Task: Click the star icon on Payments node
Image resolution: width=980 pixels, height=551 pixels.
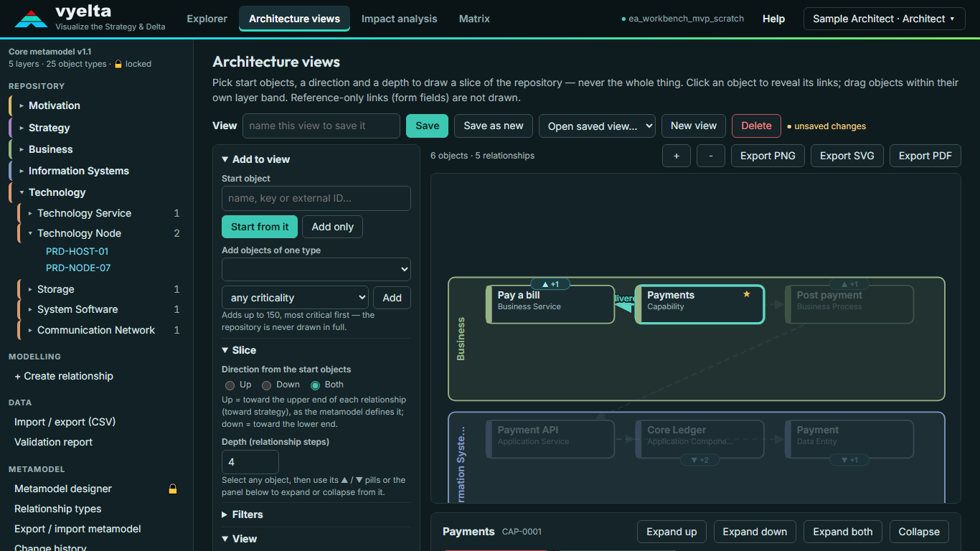Action: coord(747,294)
